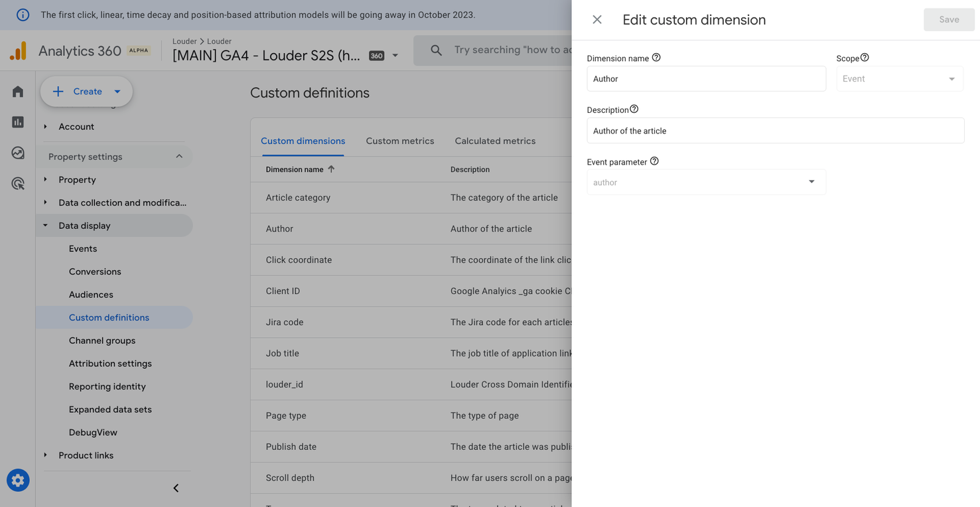Select the Client ID row
Screen dimensions: 980x507
click(x=411, y=291)
